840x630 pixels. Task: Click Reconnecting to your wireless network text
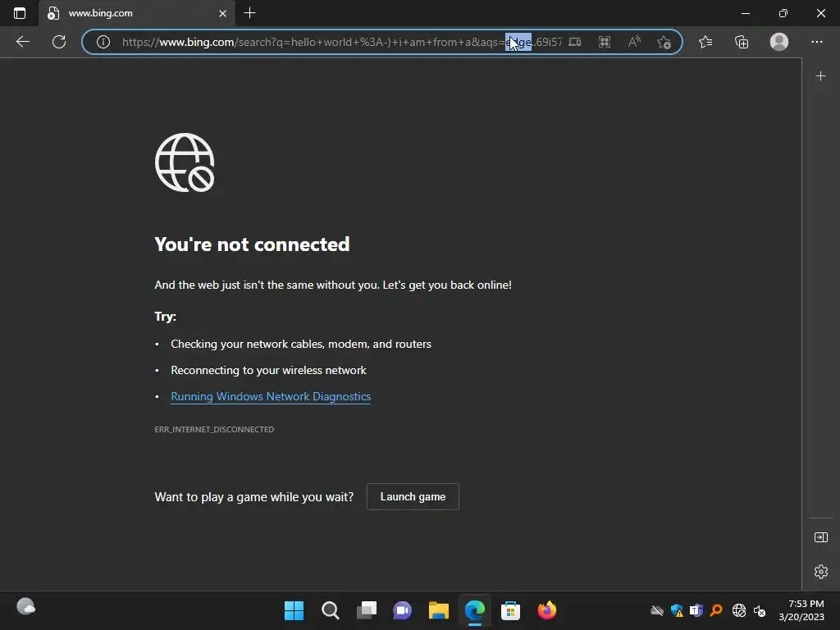click(268, 370)
